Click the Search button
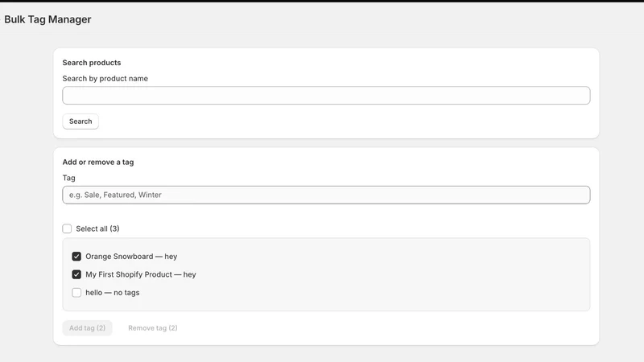Screen dimensions: 644x362 [x=80, y=121]
